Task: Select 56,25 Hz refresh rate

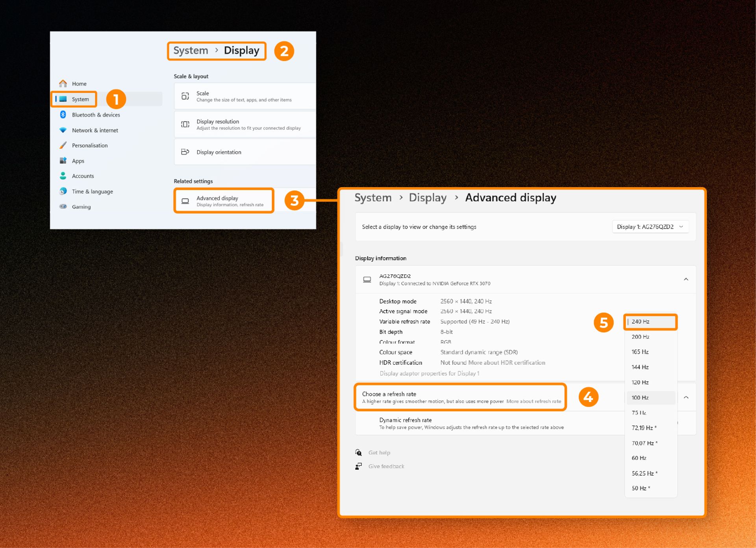Action: (x=650, y=473)
